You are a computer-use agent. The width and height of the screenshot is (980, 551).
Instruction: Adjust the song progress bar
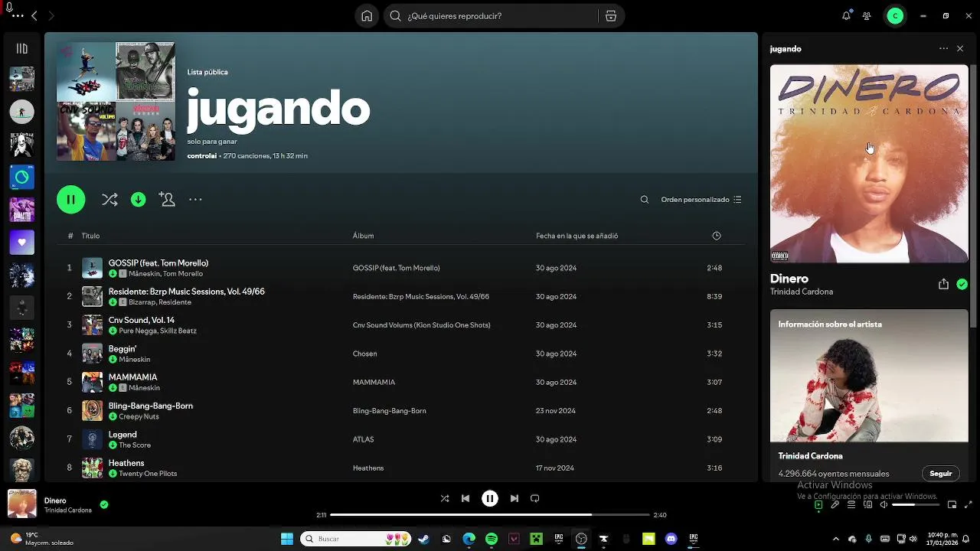490,515
